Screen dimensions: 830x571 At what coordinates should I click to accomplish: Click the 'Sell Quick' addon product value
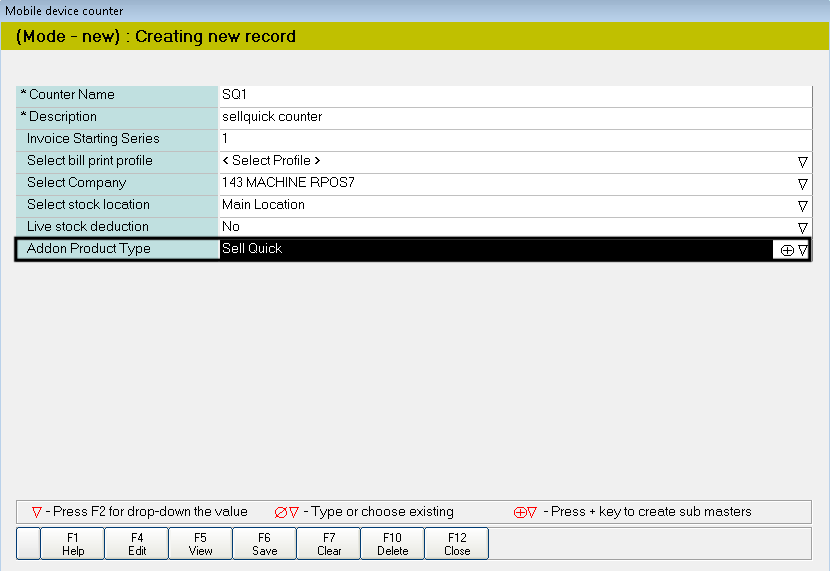pyautogui.click(x=497, y=249)
